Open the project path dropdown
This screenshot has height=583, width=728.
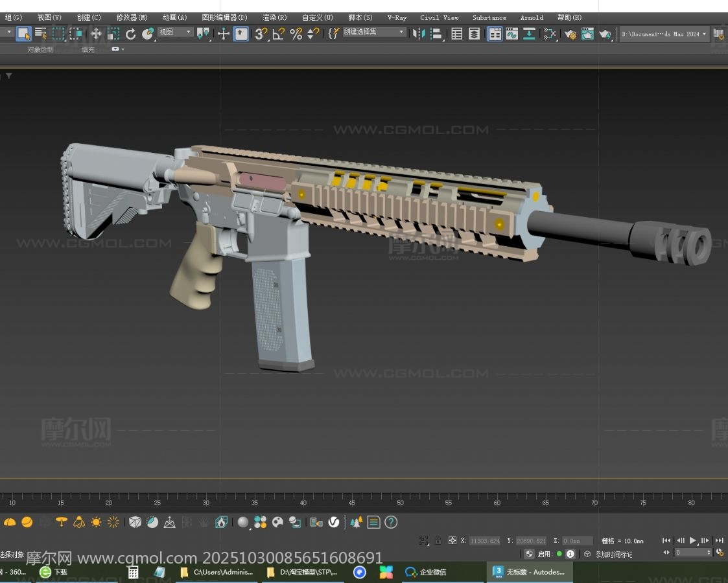664,34
